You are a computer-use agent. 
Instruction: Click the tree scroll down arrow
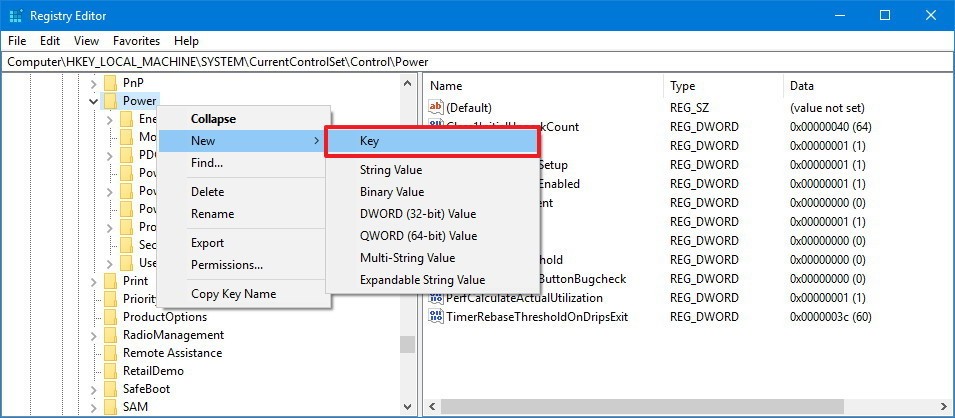[407, 406]
